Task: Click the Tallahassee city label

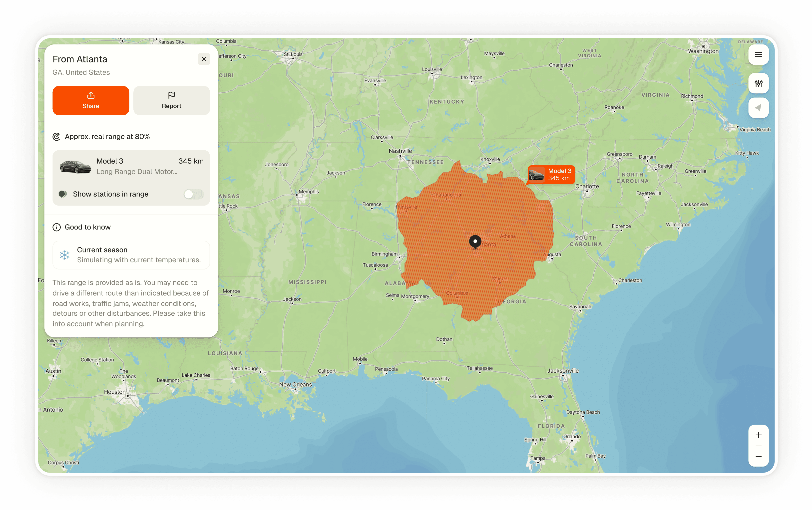Action: coord(479,368)
